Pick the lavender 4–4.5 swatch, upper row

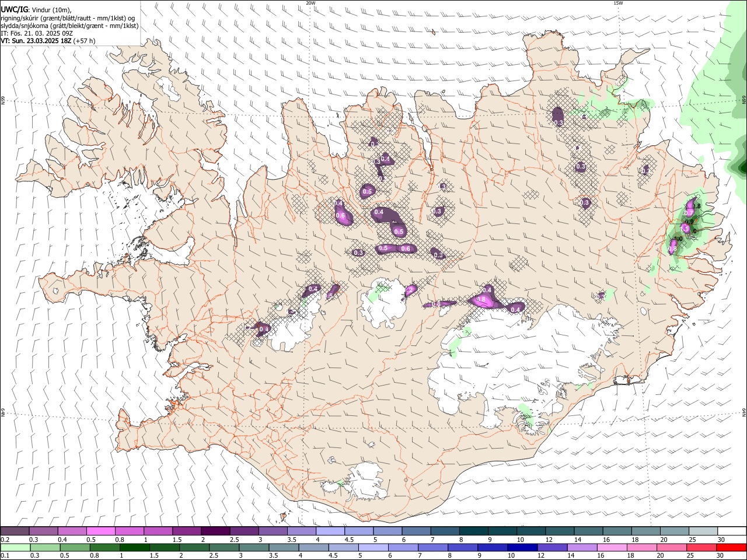(330, 531)
